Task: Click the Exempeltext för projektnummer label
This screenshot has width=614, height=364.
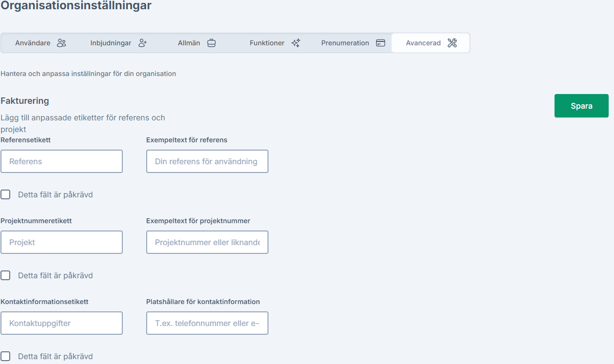Action: (x=198, y=221)
